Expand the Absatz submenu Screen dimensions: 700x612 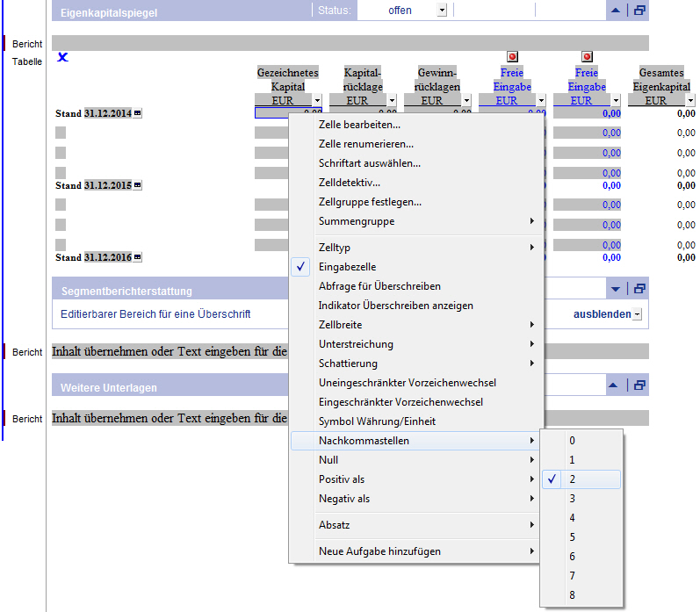click(414, 525)
